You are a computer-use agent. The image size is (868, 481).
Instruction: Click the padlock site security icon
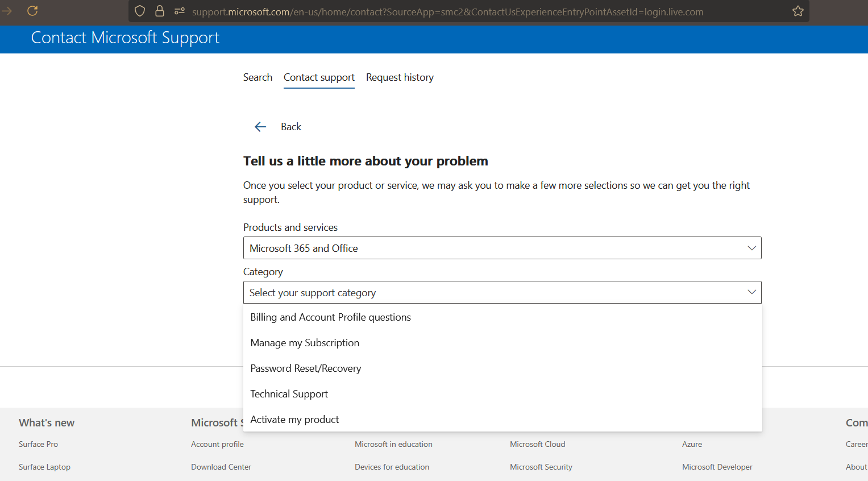pos(160,11)
